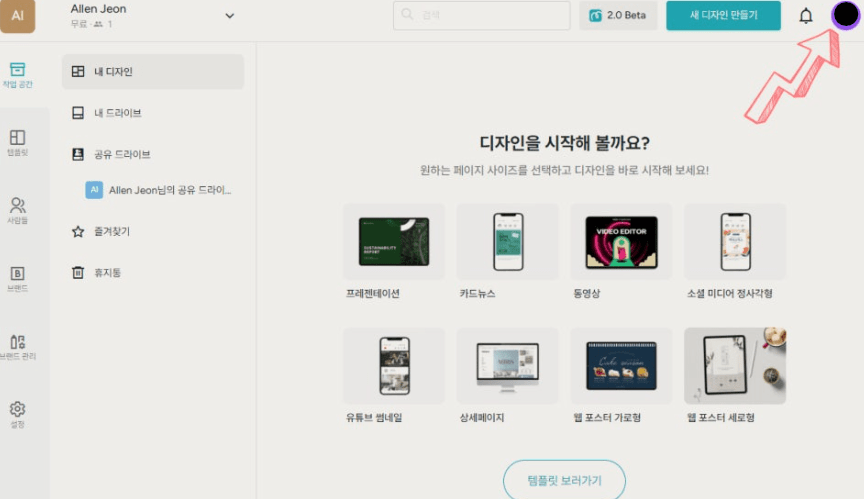Click the 템플릿 보러가기 button
Viewport: 864px width, 499px height.
pyautogui.click(x=564, y=480)
